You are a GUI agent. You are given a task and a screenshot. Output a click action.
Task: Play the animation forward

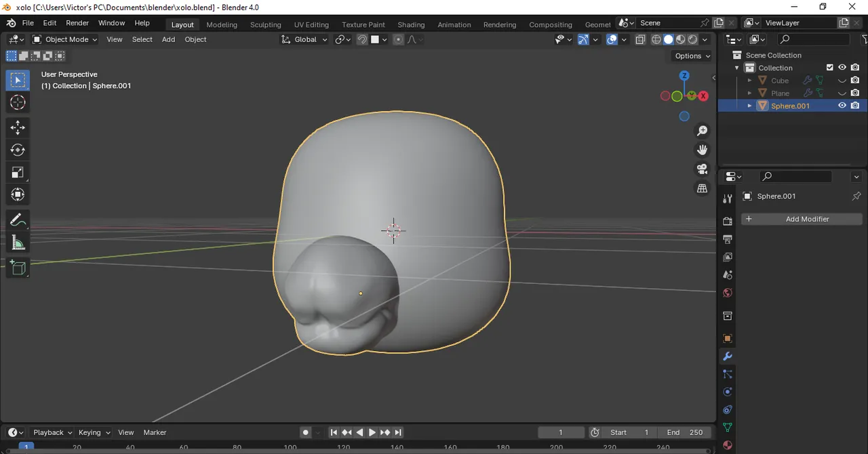[372, 432]
